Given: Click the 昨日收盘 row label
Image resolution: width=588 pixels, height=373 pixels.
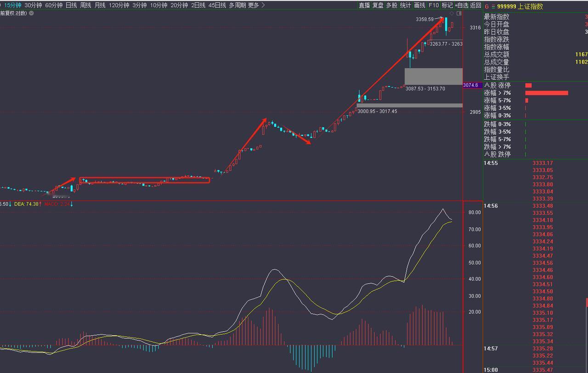Looking at the screenshot, I should click(497, 32).
